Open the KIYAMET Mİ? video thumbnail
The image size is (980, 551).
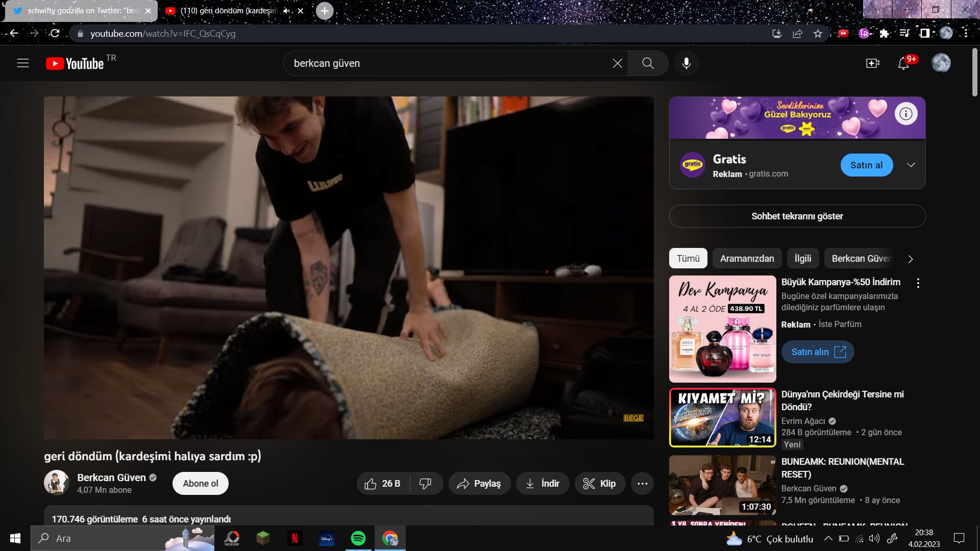tap(722, 417)
